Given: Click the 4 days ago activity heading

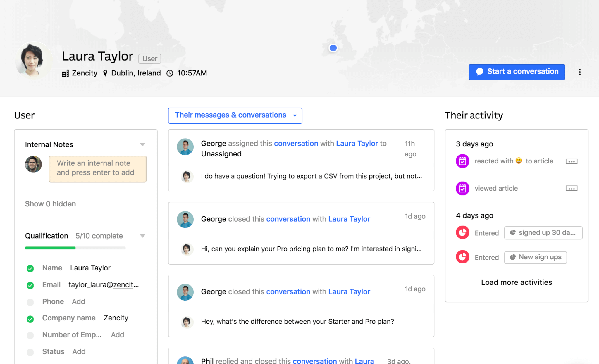Looking at the screenshot, I should coord(474,215).
